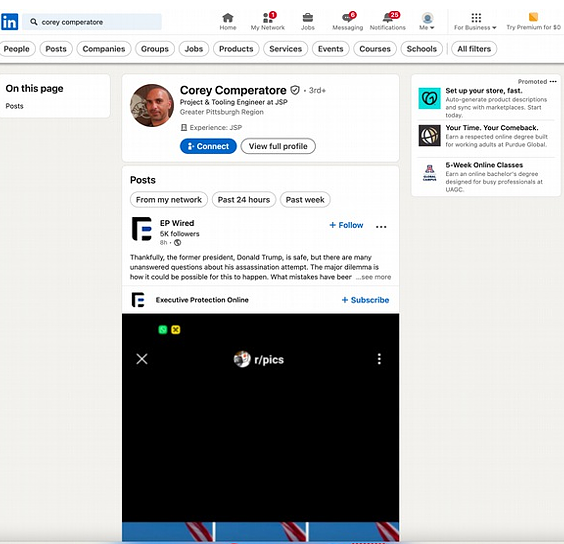564x544 pixels.
Task: Click the yellow X icon in post image
Action: tap(176, 330)
